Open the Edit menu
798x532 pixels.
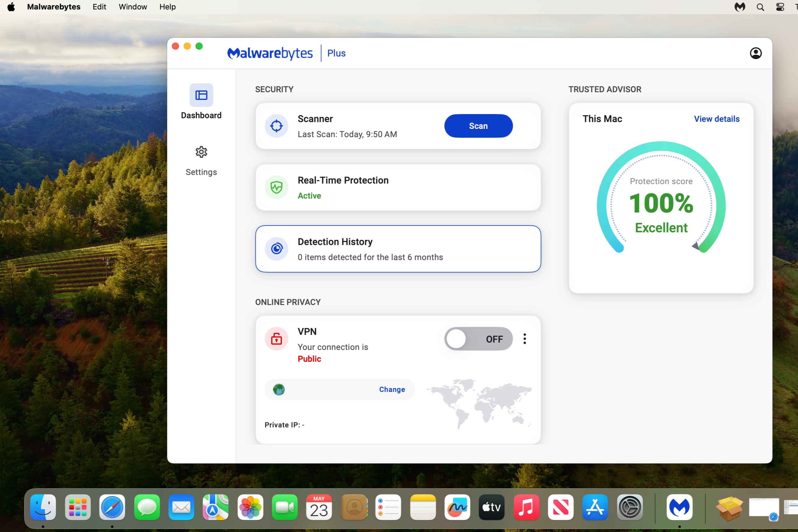click(x=99, y=7)
